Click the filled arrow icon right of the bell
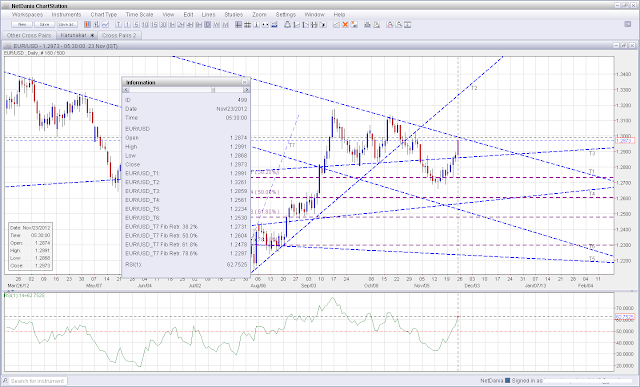The width and height of the screenshot is (640, 387). [323, 24]
